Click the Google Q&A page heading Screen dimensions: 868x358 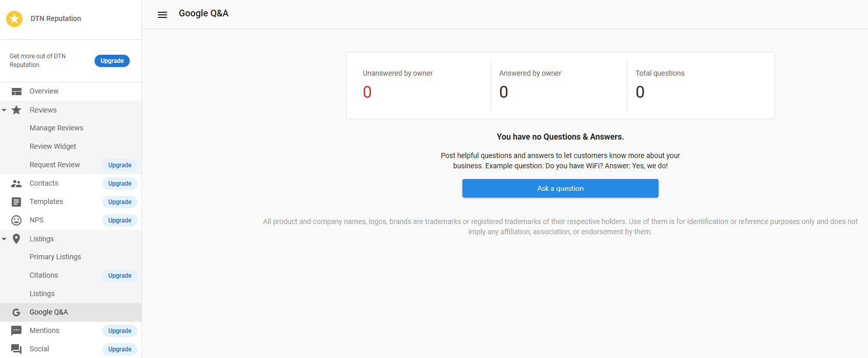click(x=203, y=13)
